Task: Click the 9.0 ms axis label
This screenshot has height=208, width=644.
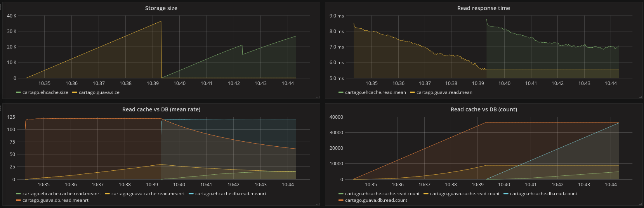Action: click(337, 16)
